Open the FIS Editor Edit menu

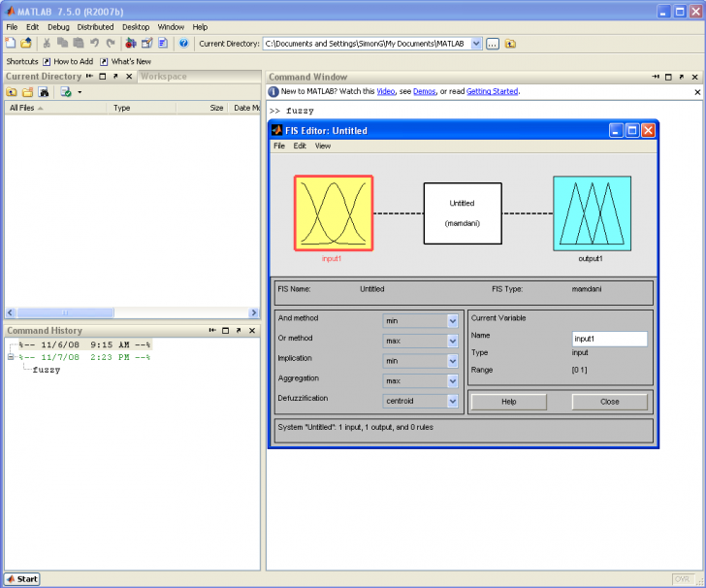[x=300, y=146]
